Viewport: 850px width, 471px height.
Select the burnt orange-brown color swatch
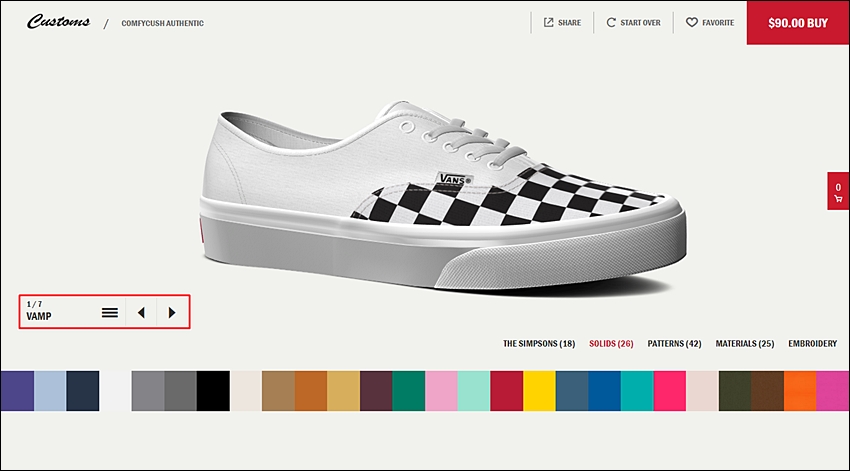tap(311, 391)
